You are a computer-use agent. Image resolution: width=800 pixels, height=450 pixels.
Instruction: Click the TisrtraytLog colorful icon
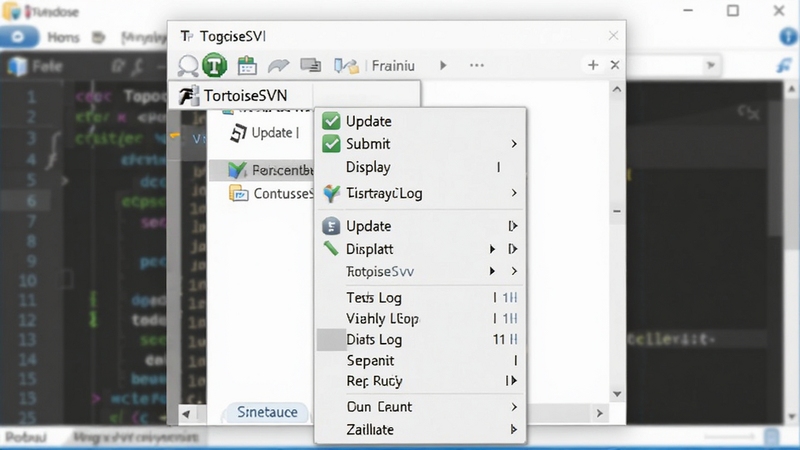tap(332, 193)
